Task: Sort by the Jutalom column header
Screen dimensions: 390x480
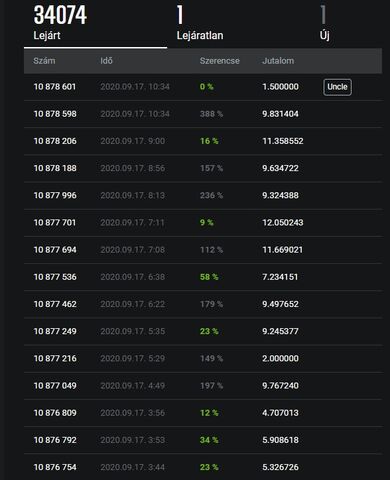Action: (x=278, y=61)
